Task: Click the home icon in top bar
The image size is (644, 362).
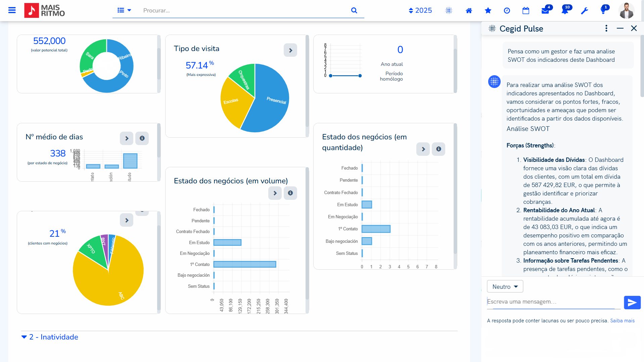Action: (x=469, y=11)
